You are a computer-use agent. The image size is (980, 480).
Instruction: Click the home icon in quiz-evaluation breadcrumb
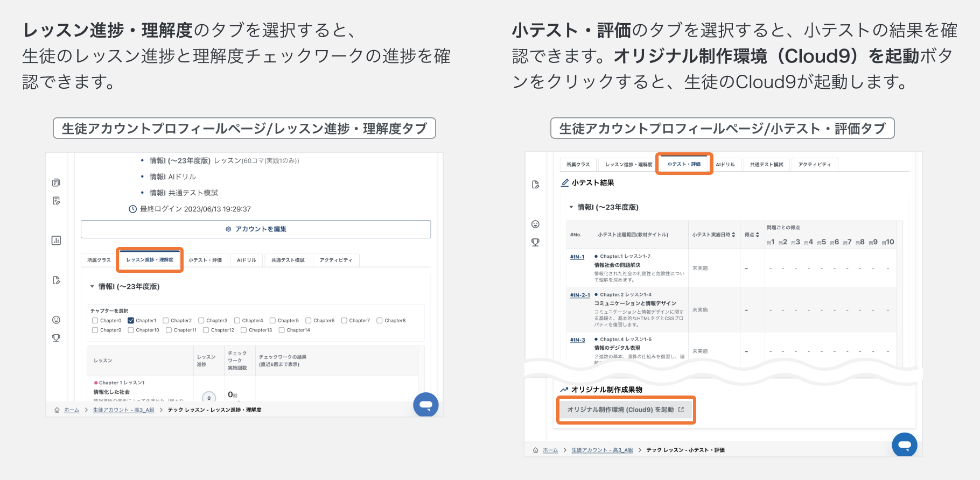[535, 450]
